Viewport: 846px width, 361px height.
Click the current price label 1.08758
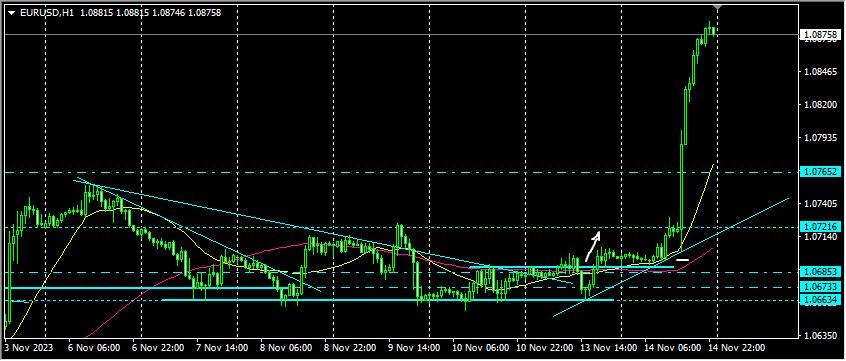pyautogui.click(x=821, y=35)
